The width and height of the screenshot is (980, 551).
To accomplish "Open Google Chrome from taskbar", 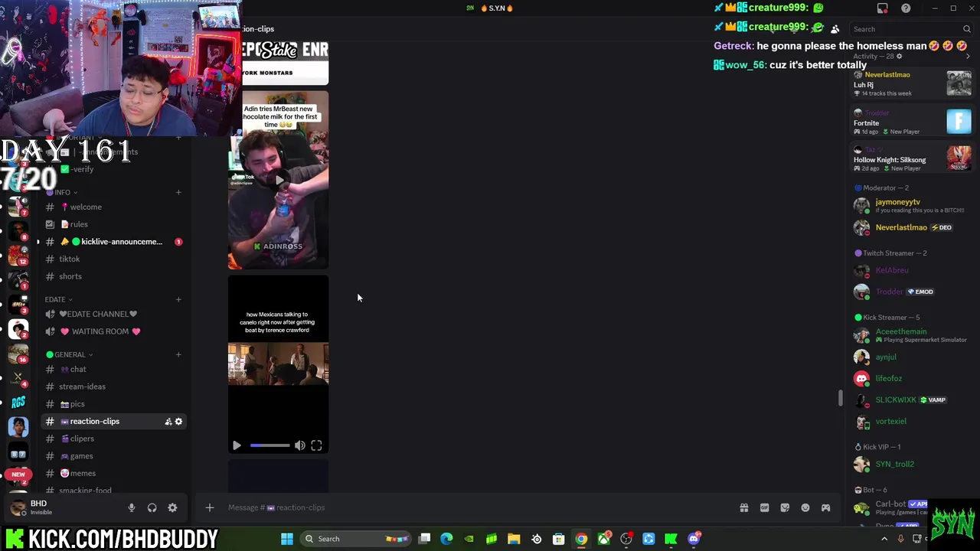I will click(582, 539).
